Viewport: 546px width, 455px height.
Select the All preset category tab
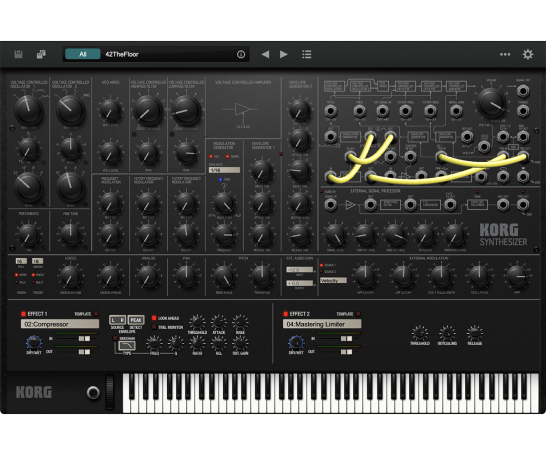83,54
